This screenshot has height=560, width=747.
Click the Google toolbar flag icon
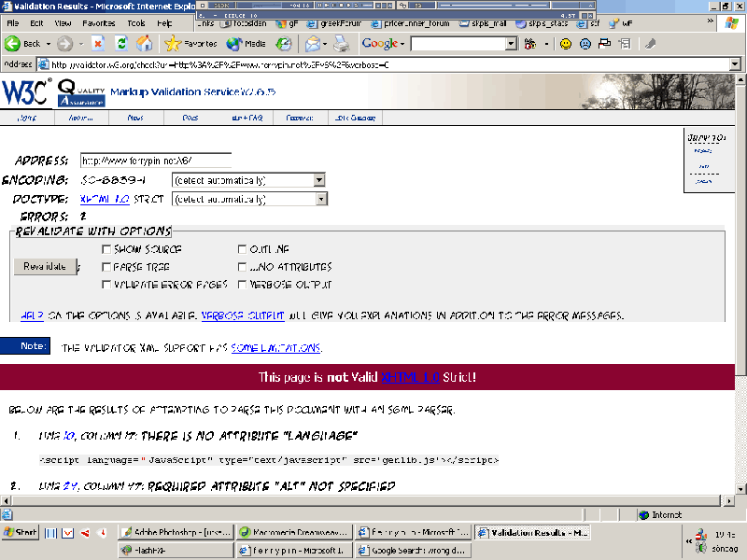[604, 44]
